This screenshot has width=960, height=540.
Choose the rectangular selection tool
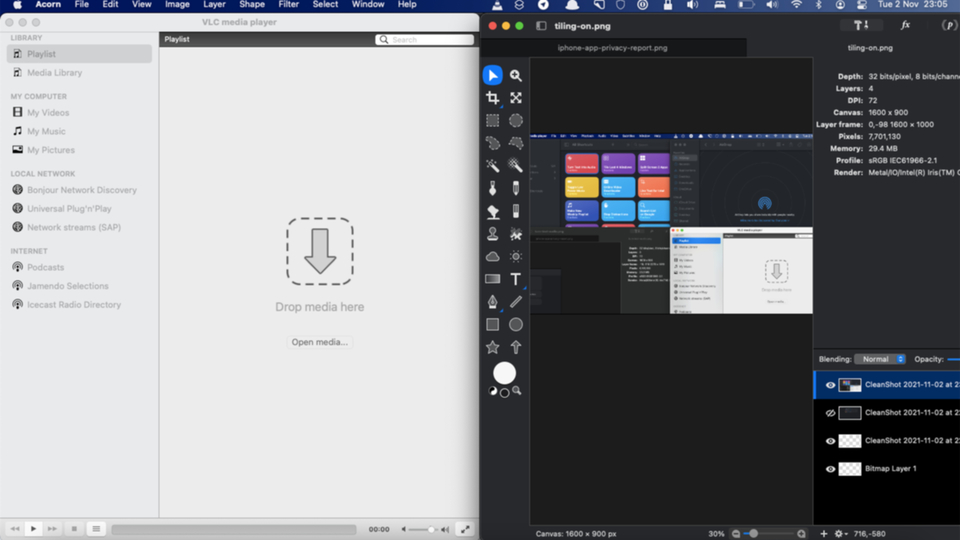[x=493, y=121]
